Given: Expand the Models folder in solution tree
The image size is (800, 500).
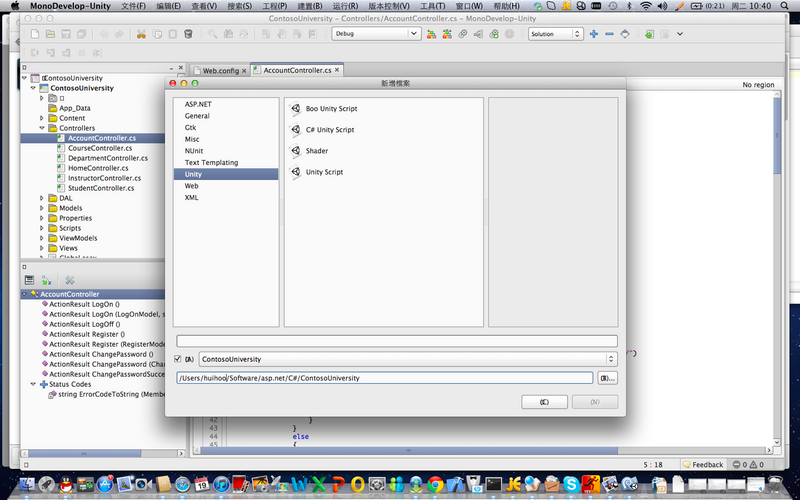Looking at the screenshot, I should pyautogui.click(x=42, y=208).
